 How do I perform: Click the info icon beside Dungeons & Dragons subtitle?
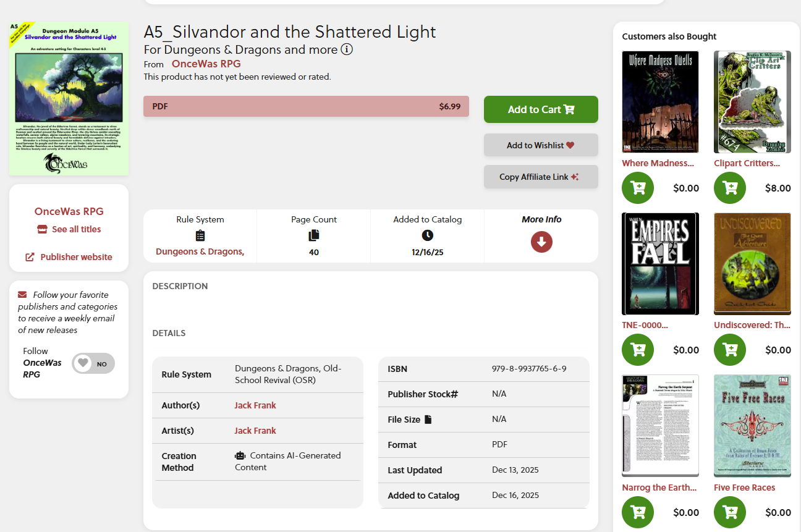click(x=347, y=49)
